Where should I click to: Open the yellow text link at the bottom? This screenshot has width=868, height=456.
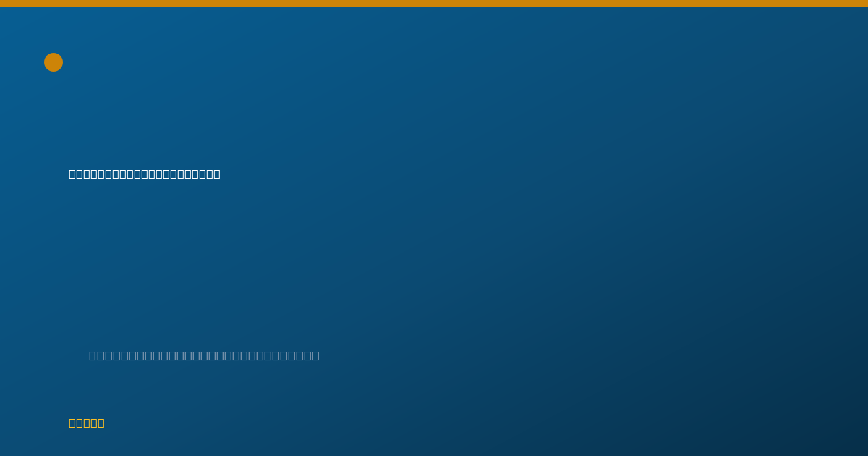[x=87, y=423]
